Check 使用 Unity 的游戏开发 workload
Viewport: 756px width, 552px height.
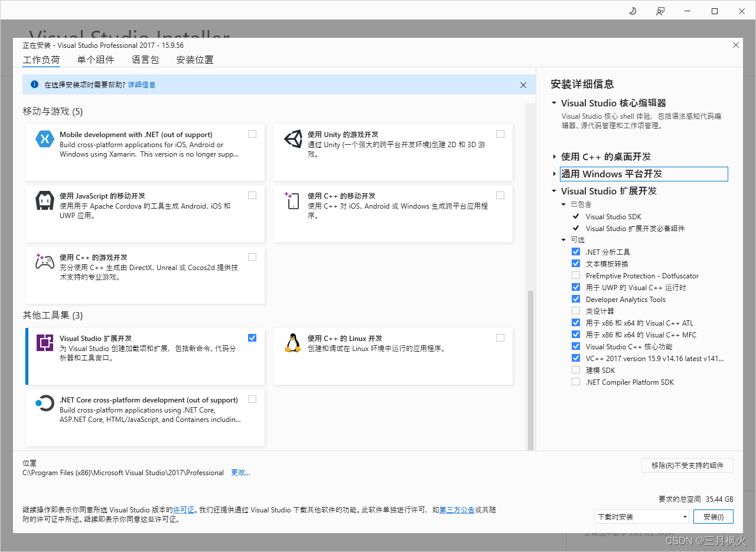pos(500,134)
